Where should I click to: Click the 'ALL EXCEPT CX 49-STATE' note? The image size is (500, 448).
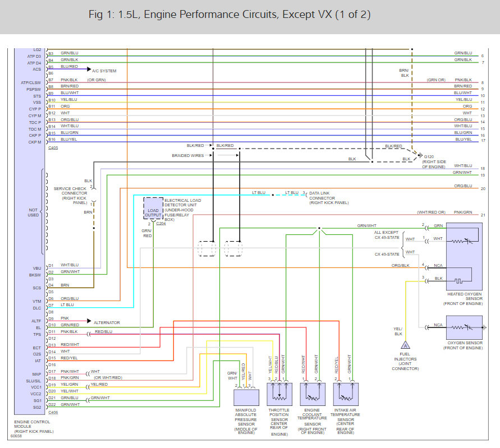click(x=387, y=235)
